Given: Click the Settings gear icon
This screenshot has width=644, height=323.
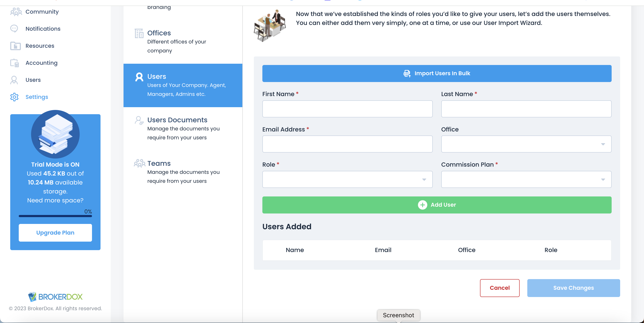Looking at the screenshot, I should (14, 97).
